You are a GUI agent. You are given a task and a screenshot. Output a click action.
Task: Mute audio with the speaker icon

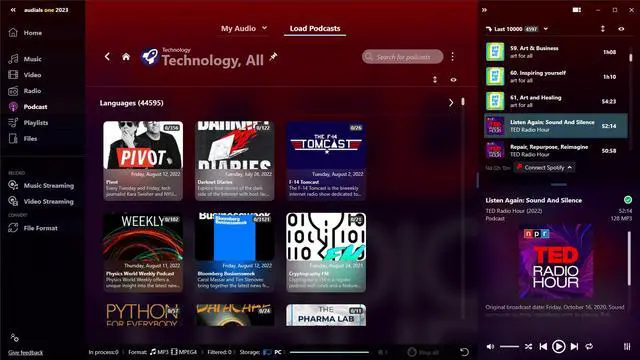(490, 347)
